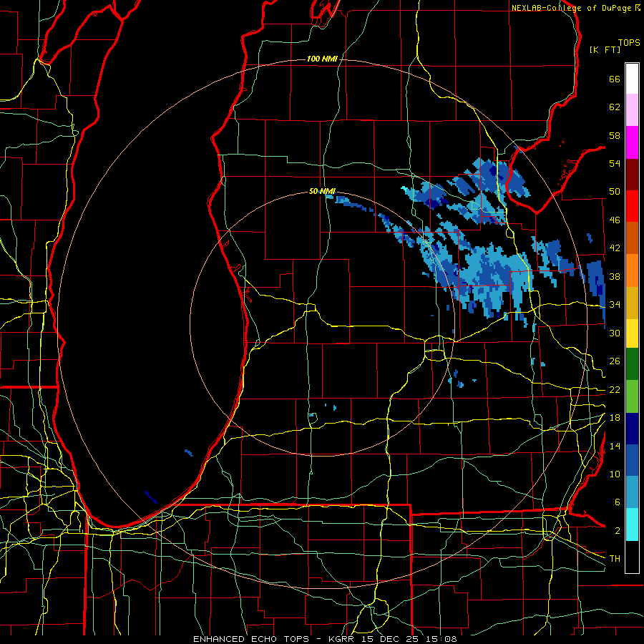Select legend value 22
Image resolution: width=644 pixels, height=644 pixels.
(x=615, y=389)
